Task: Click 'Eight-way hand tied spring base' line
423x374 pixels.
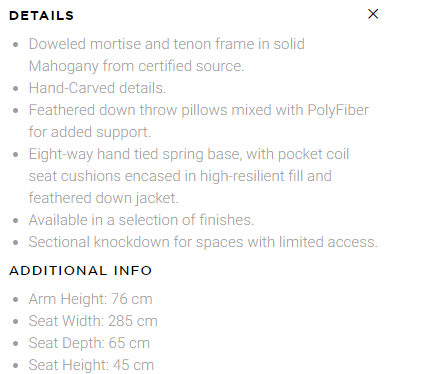Action: pyautogui.click(x=189, y=154)
